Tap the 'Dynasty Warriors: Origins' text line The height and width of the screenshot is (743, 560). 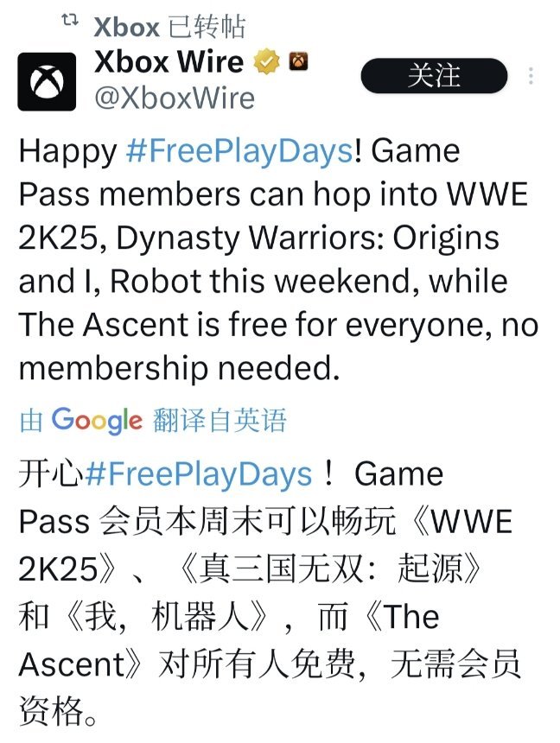coord(308,238)
